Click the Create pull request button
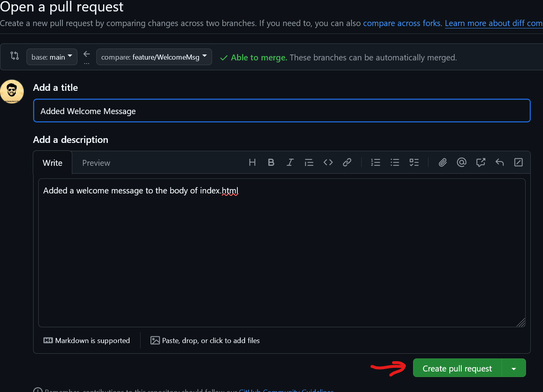The image size is (543, 392). (x=457, y=368)
